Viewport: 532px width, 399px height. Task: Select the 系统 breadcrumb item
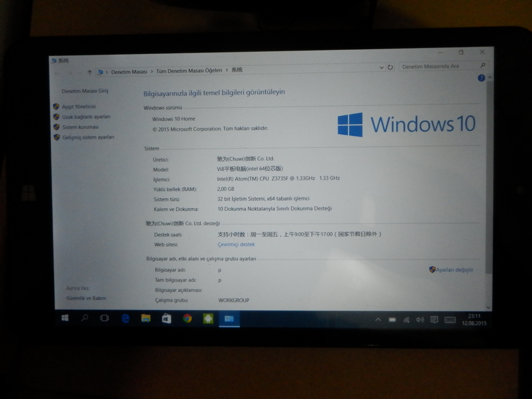(237, 70)
